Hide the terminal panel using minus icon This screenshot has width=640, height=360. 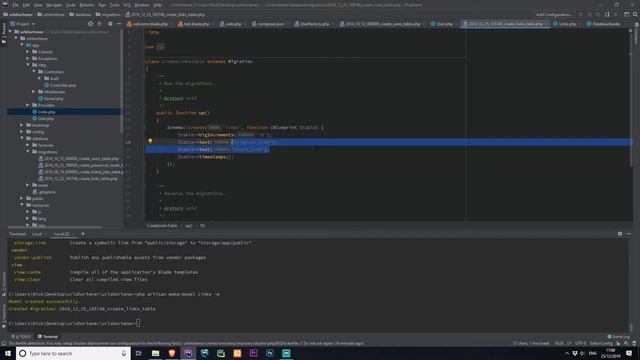point(629,234)
